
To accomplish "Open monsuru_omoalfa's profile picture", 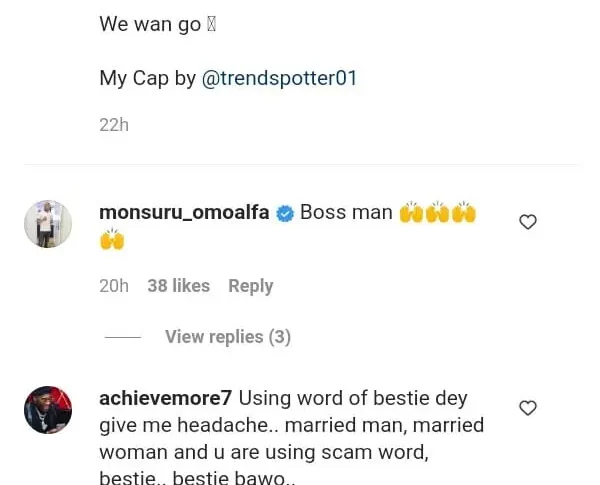I will click(48, 224).
